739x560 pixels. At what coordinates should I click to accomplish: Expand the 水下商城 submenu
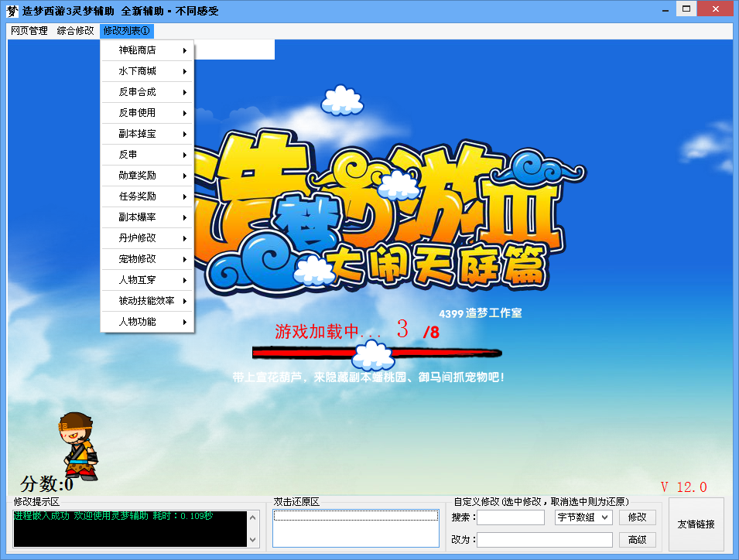click(x=147, y=71)
